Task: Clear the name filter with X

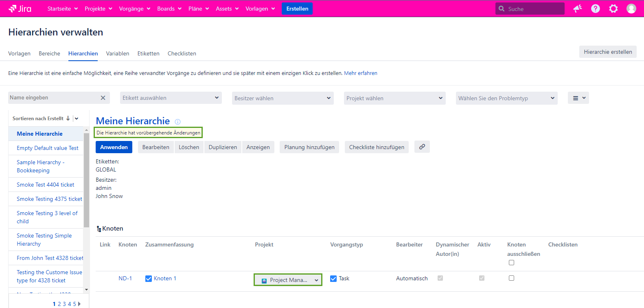Action: [x=103, y=98]
